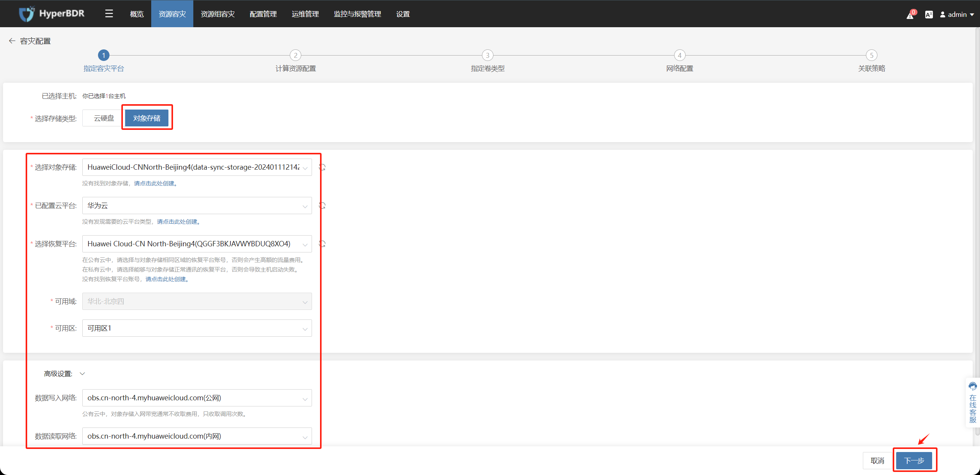Click the 容灾配置 page title
The width and height of the screenshot is (980, 475).
pos(35,41)
